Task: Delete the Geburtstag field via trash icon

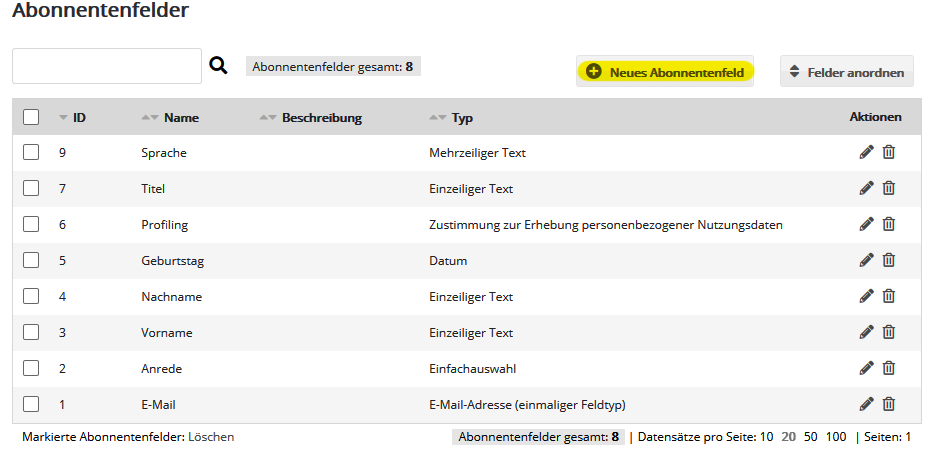Action: pos(888,260)
